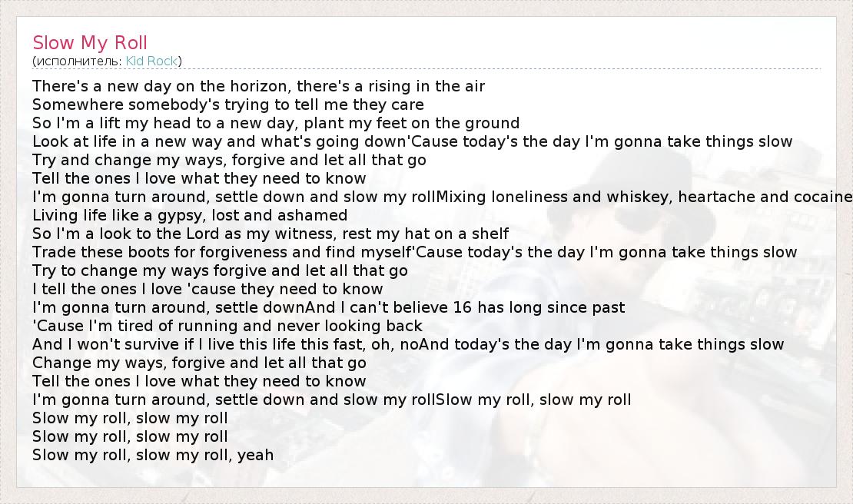The height and width of the screenshot is (504, 853).
Task: Click the line 'Cause I'm tired of running'
Action: 227,326
